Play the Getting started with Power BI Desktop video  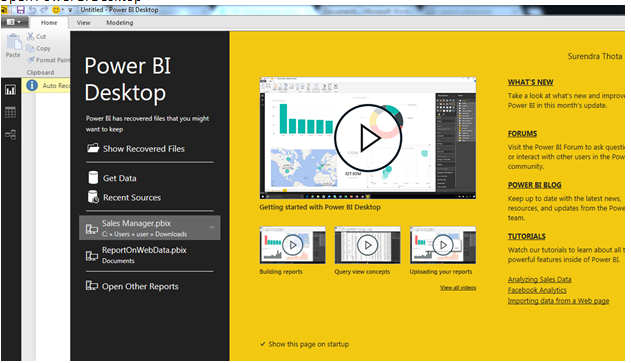368,138
